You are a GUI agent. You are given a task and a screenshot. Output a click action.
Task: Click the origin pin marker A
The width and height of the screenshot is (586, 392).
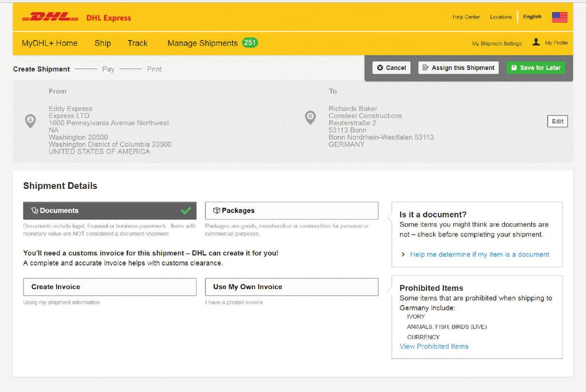tap(30, 121)
